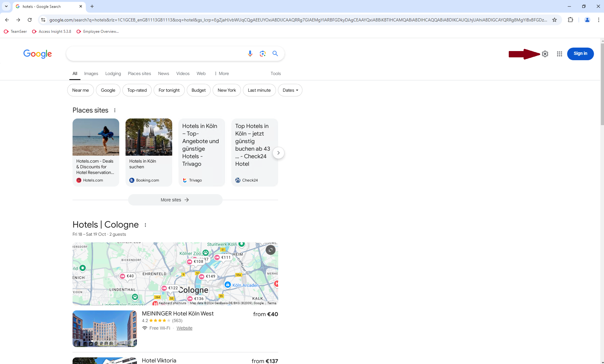This screenshot has height=364, width=604.
Task: Open the Chrome profile avatar
Action: [587, 20]
